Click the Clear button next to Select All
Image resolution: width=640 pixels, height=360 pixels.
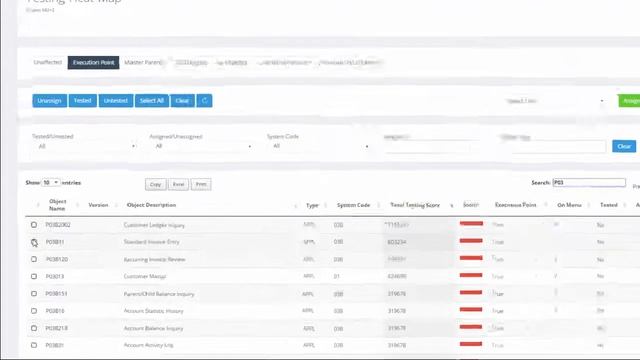click(x=182, y=100)
